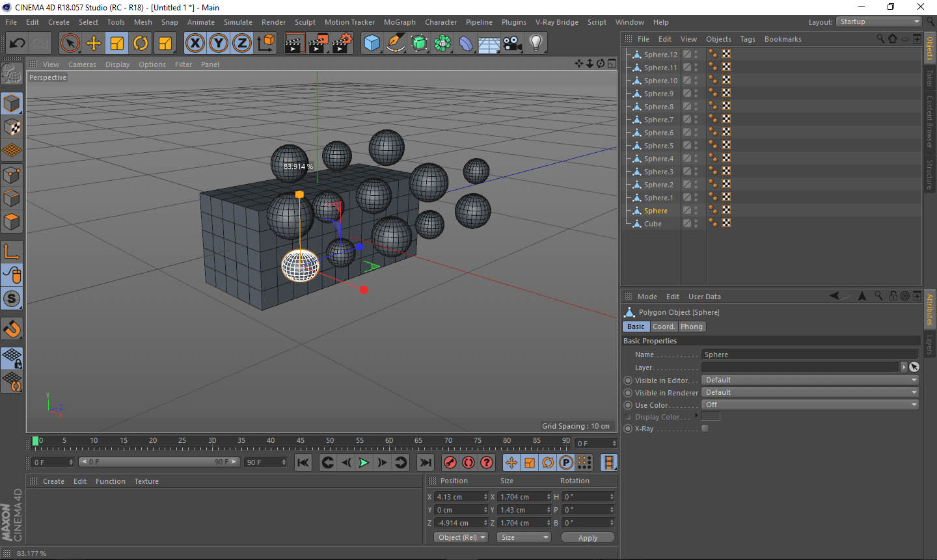Enable Snap using the S icon
937x560 pixels.
[12, 299]
